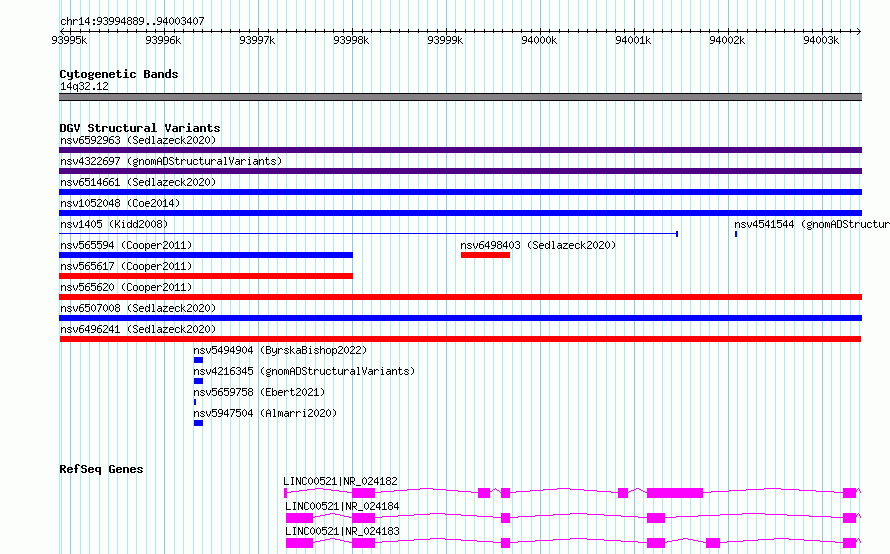Image resolution: width=890 pixels, height=554 pixels.
Task: Click the nsv6592963 (Sedlazeck2020) text label
Action: click(x=138, y=140)
